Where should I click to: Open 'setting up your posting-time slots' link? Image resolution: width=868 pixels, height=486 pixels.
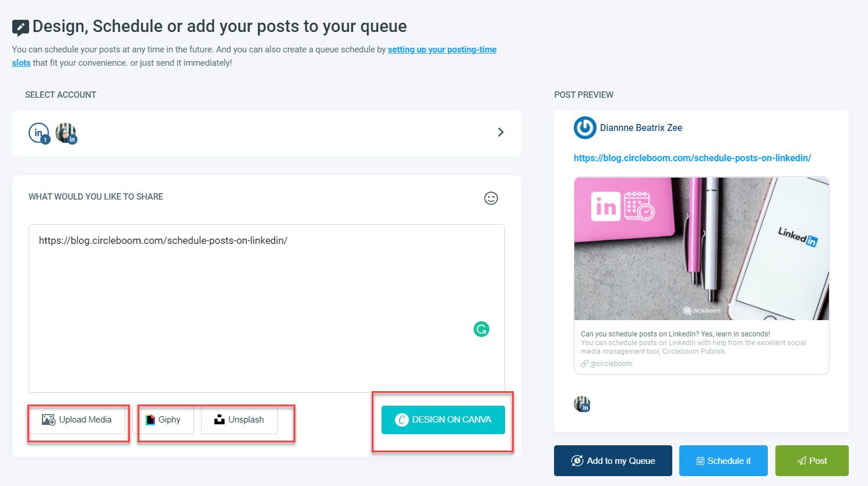tap(442, 49)
